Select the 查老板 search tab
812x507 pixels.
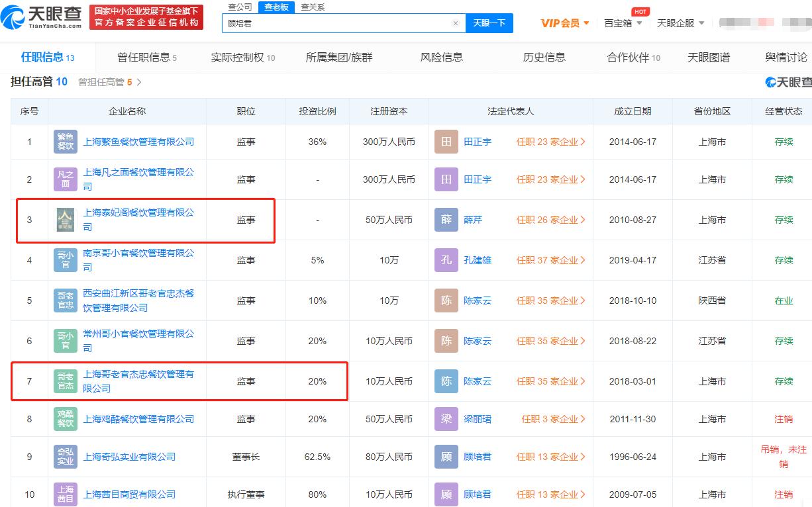tap(276, 7)
